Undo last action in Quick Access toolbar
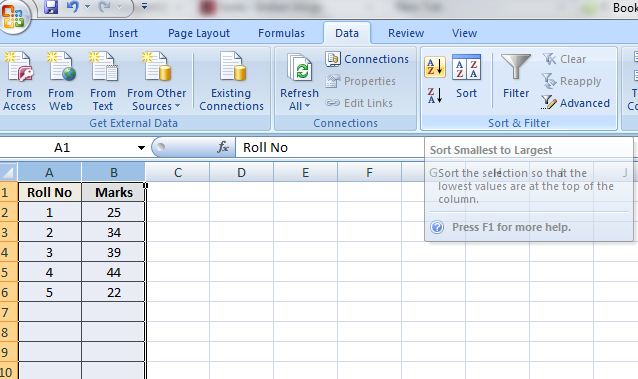 pos(73,7)
